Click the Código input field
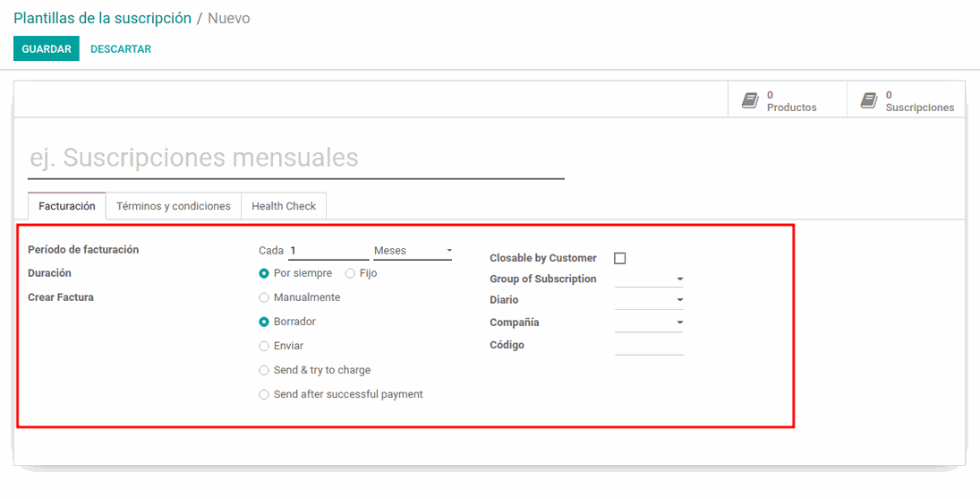The height and width of the screenshot is (499, 980). (x=649, y=345)
